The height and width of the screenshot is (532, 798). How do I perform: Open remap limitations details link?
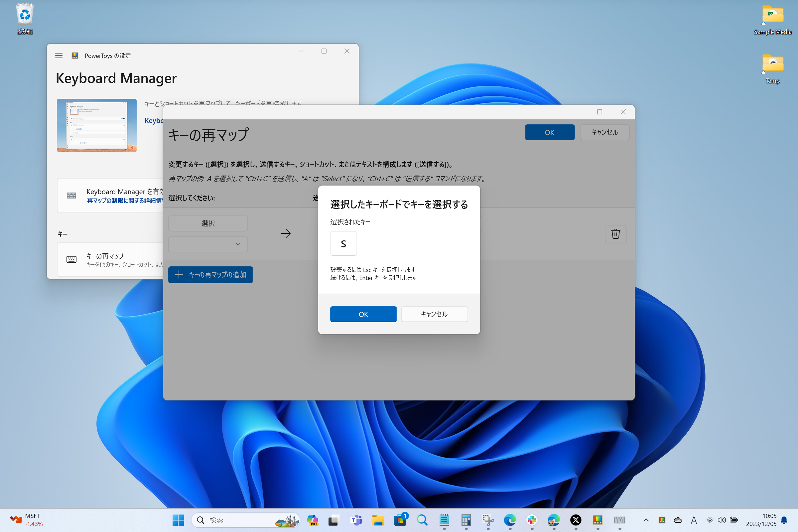[125, 200]
